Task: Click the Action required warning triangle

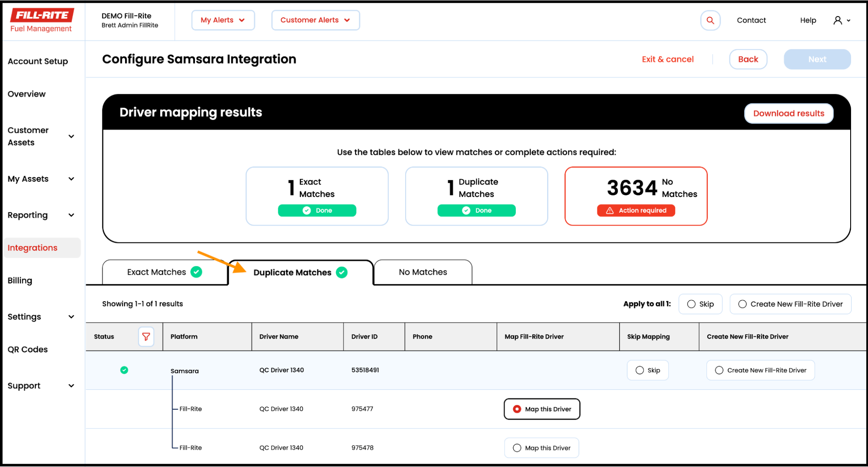Action: coord(609,210)
